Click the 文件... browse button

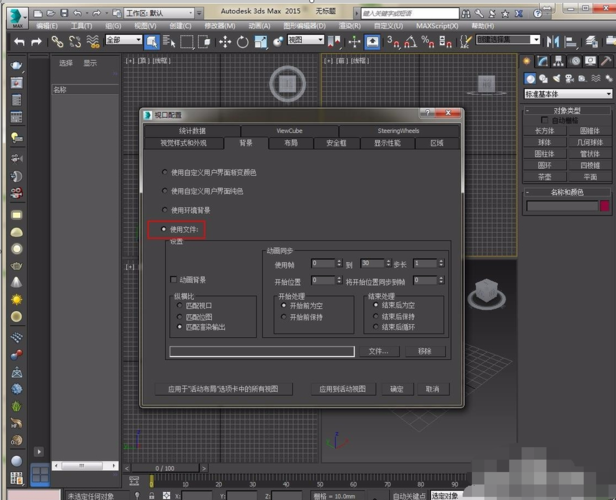click(377, 352)
